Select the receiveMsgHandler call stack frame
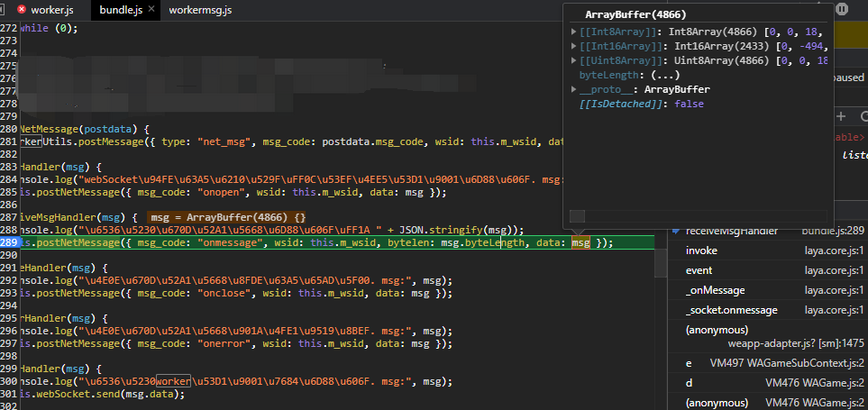 coord(731,231)
